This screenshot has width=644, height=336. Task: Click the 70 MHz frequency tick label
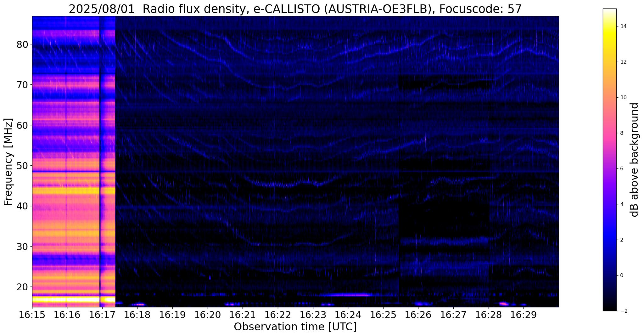(x=22, y=85)
